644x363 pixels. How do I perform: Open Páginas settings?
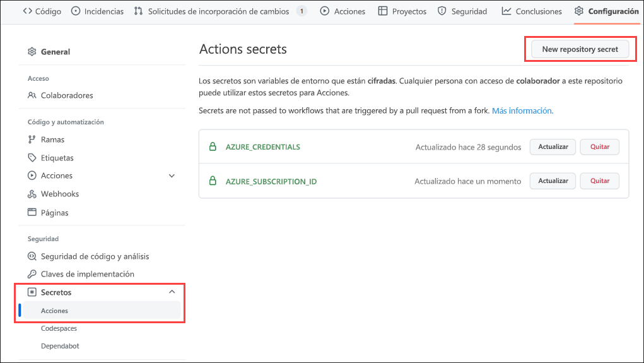pyautogui.click(x=55, y=213)
